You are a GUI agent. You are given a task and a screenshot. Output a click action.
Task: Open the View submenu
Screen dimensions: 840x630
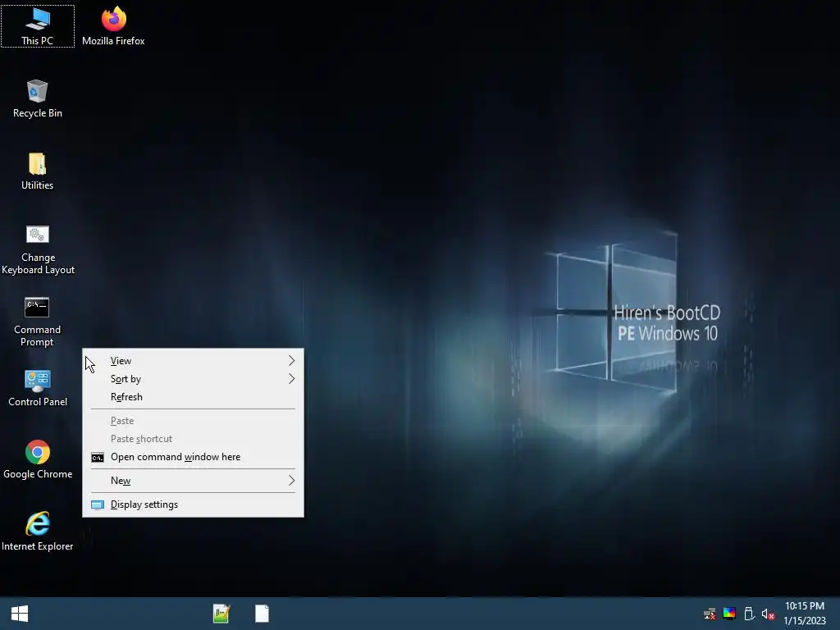193,361
